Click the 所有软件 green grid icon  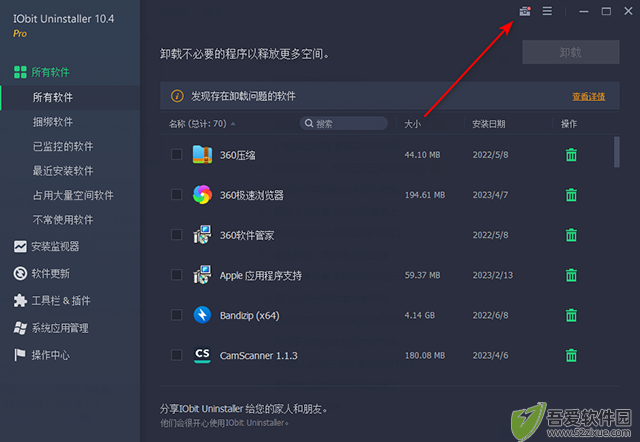coord(20,72)
